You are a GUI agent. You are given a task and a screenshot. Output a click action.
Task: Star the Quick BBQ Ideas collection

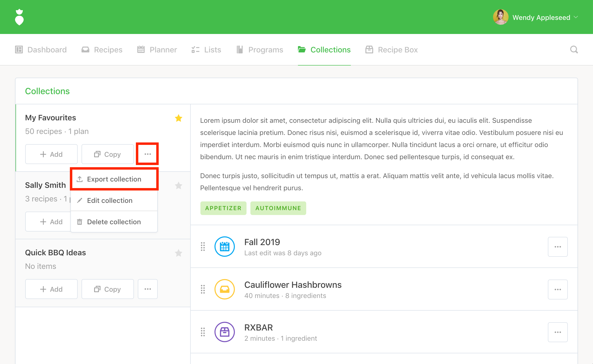[x=179, y=253]
